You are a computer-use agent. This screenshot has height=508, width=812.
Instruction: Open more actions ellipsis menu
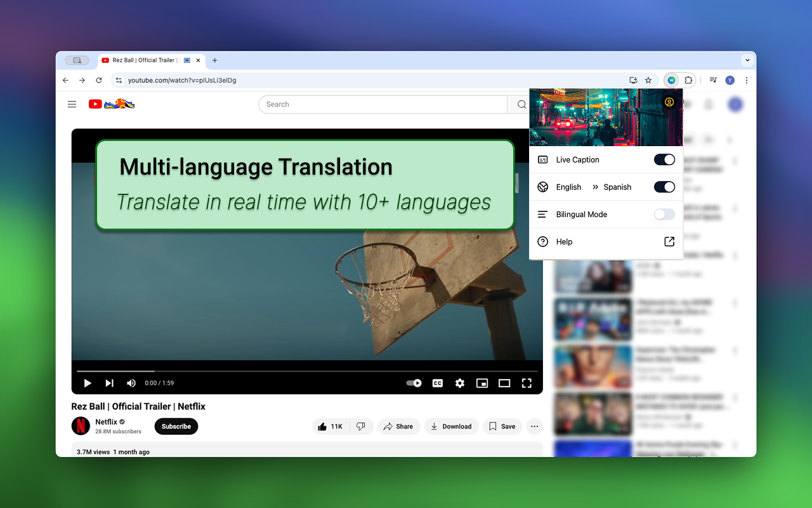pyautogui.click(x=535, y=427)
